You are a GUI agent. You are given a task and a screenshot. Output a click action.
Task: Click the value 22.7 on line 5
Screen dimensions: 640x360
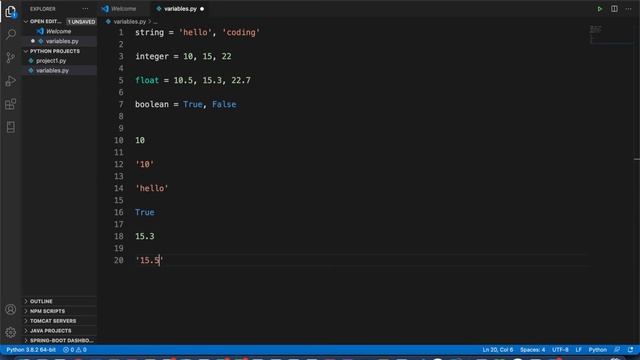241,80
